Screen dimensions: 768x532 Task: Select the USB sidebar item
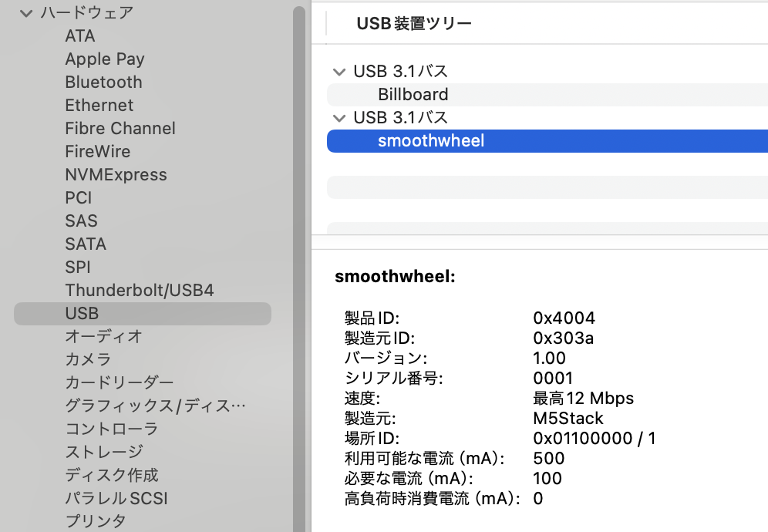(143, 314)
